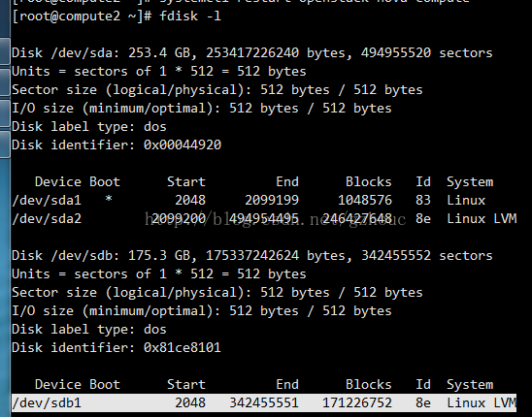Click Id '83' in sda1 row
This screenshot has width=532, height=417.
[x=423, y=200]
